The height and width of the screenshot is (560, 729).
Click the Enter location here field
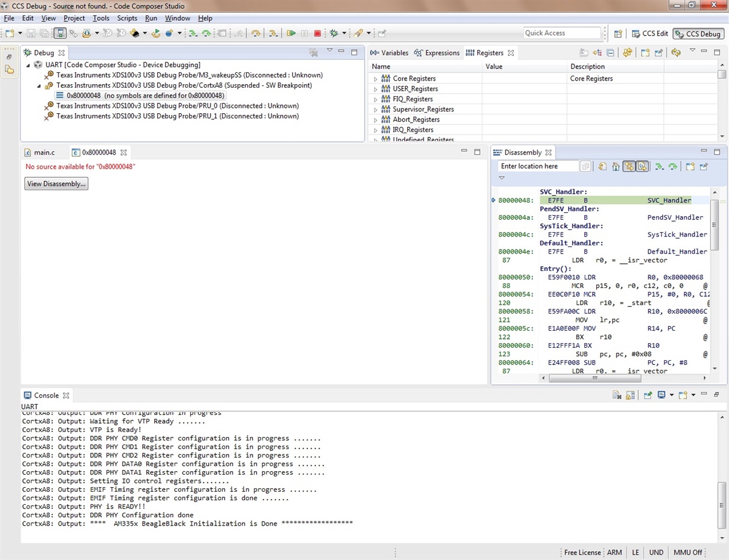tap(537, 167)
